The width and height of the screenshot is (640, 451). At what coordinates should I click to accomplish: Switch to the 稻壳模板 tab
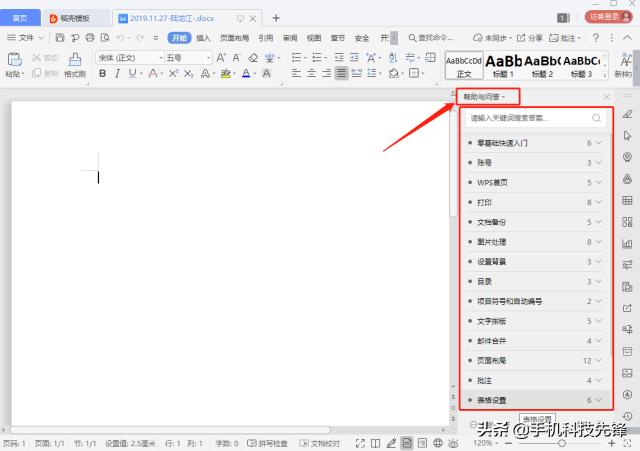click(76, 18)
